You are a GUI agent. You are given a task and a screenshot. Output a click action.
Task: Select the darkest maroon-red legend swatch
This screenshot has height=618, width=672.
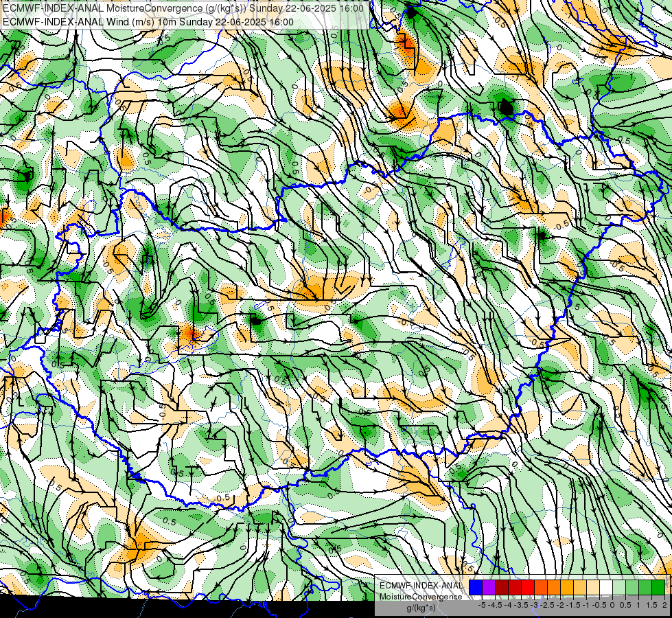(502, 587)
